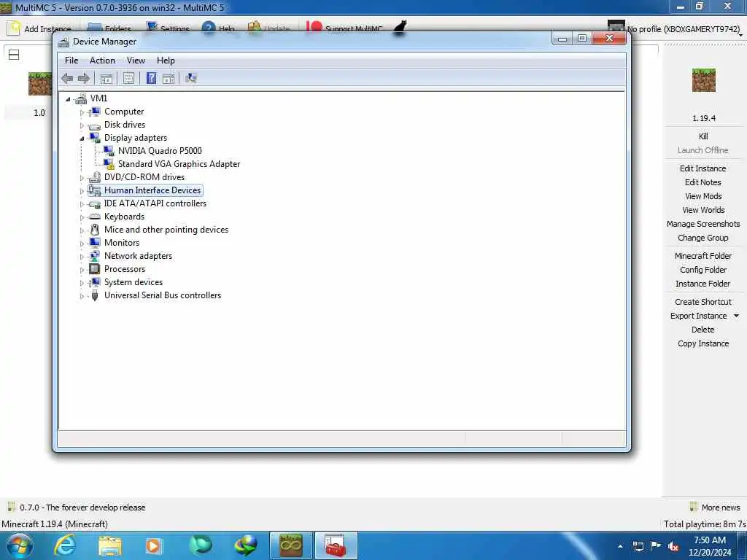Select the NVIDIA Quadro P5000 adapter
This screenshot has height=560, width=747.
[x=160, y=150]
